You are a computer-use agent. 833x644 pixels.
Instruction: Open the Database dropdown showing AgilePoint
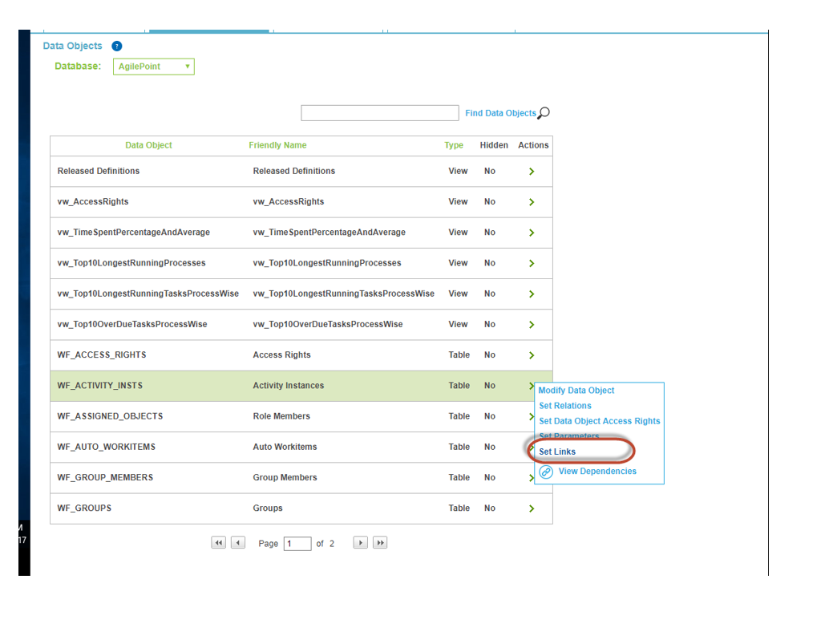tap(154, 67)
